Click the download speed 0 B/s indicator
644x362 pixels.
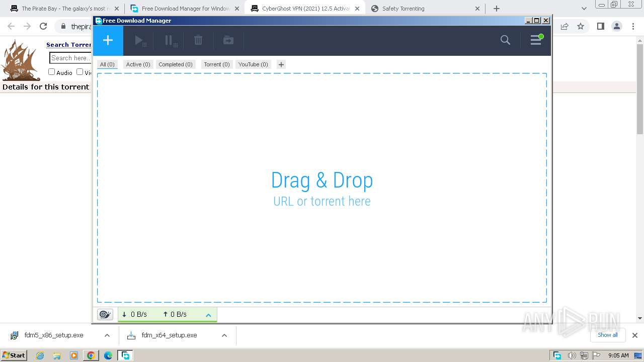pos(134,314)
